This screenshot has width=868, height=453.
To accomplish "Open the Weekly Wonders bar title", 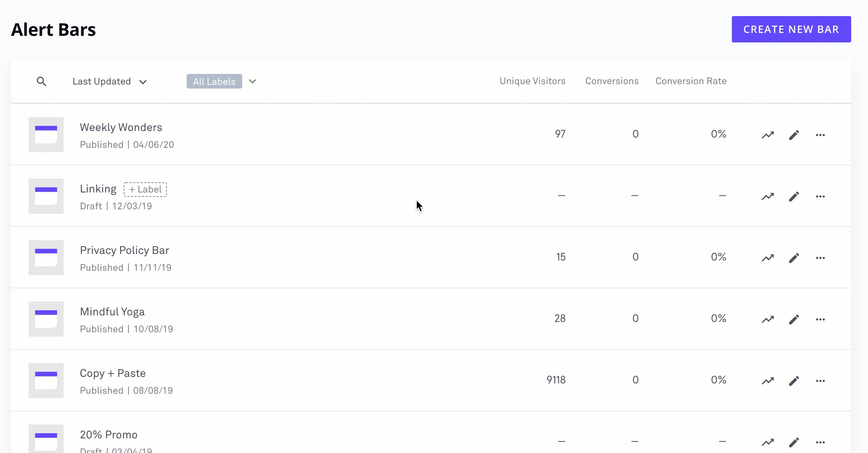I will click(x=121, y=127).
